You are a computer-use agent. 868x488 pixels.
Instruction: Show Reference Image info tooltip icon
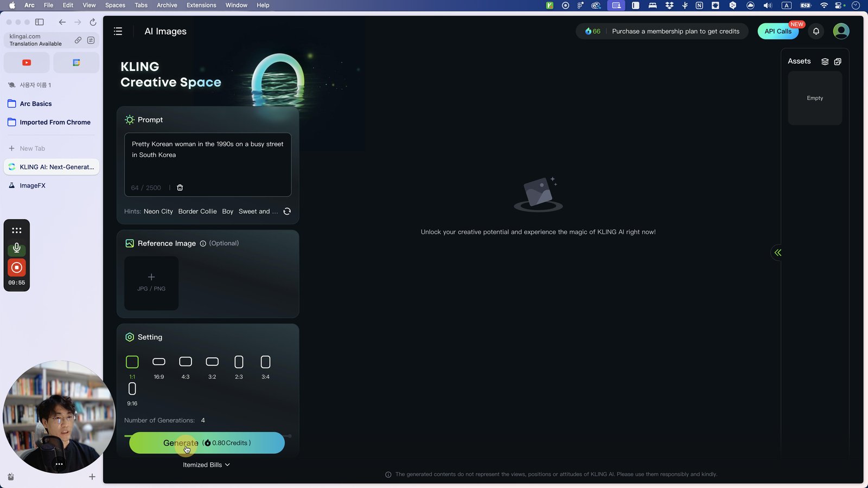click(x=203, y=243)
